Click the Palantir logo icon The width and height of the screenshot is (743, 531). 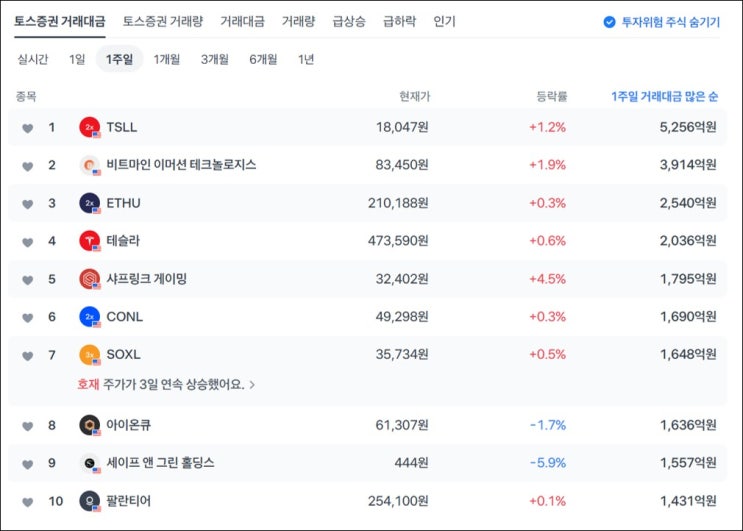coord(89,500)
